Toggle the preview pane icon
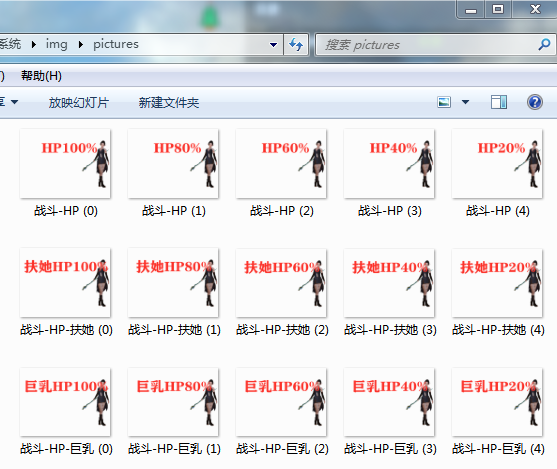The height and width of the screenshot is (469, 557). (x=499, y=102)
